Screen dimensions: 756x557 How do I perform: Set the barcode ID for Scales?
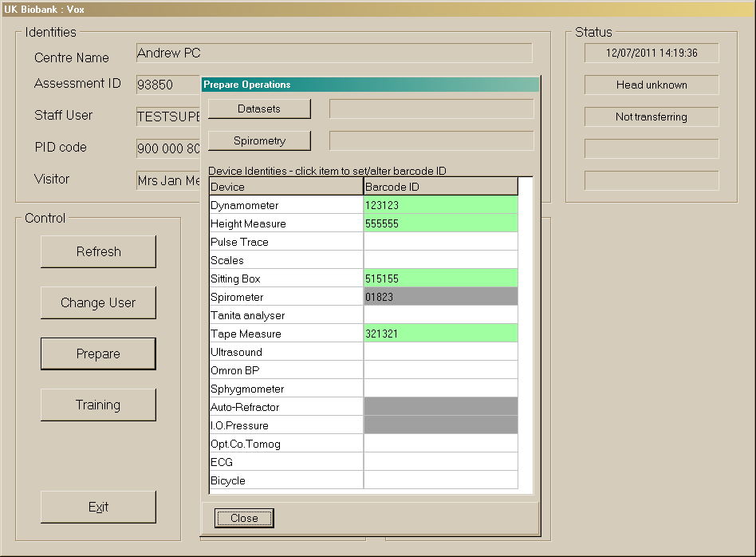[x=440, y=260]
